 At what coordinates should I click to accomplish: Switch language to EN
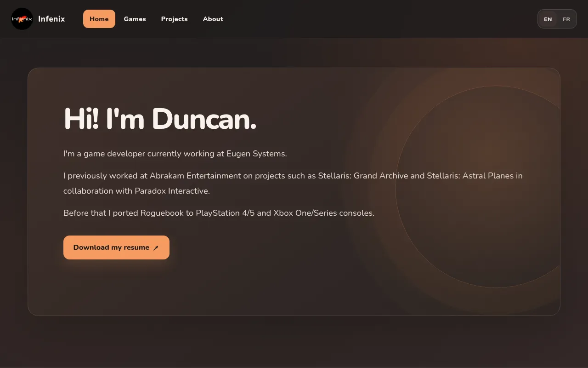[548, 19]
